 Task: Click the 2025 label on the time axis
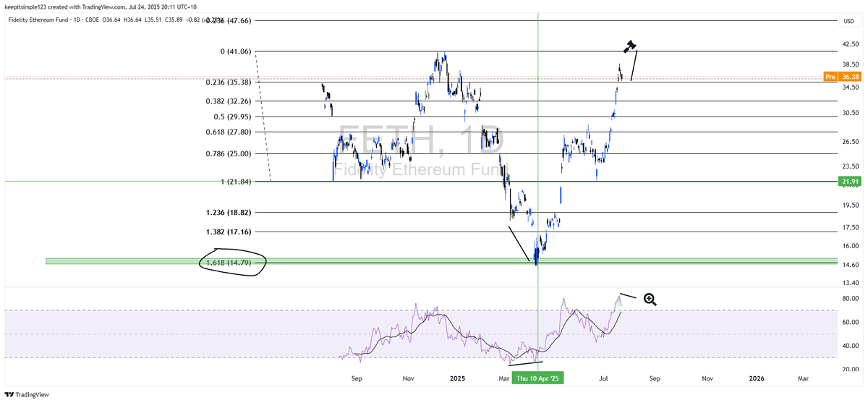pyautogui.click(x=456, y=378)
